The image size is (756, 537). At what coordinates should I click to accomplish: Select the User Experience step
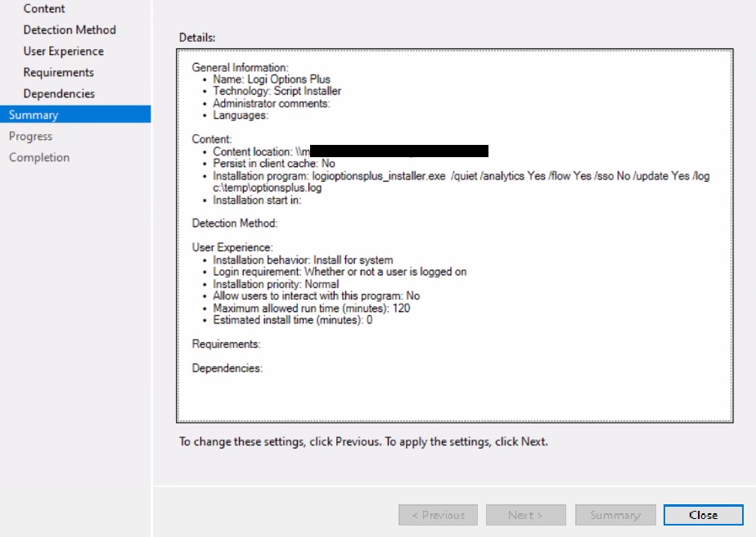coord(63,51)
